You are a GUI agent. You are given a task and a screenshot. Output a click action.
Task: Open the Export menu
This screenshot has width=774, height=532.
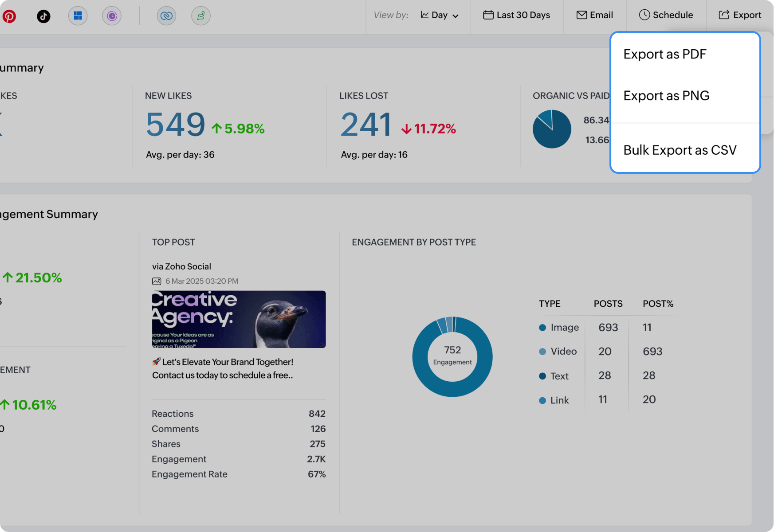740,15
